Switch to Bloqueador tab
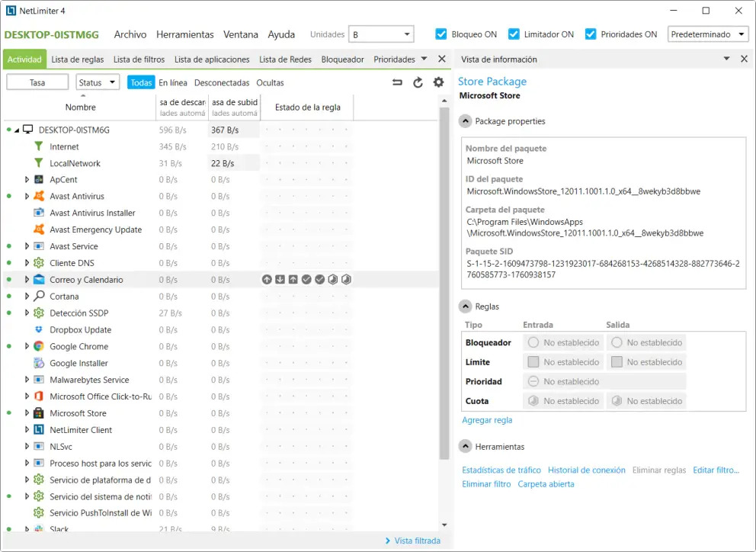 342,59
